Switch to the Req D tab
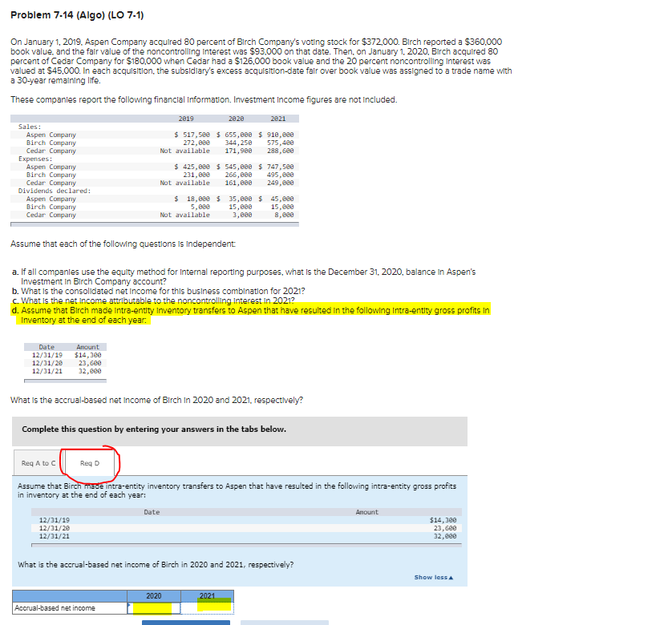Viewport: 672px width, 625px height. (x=90, y=463)
